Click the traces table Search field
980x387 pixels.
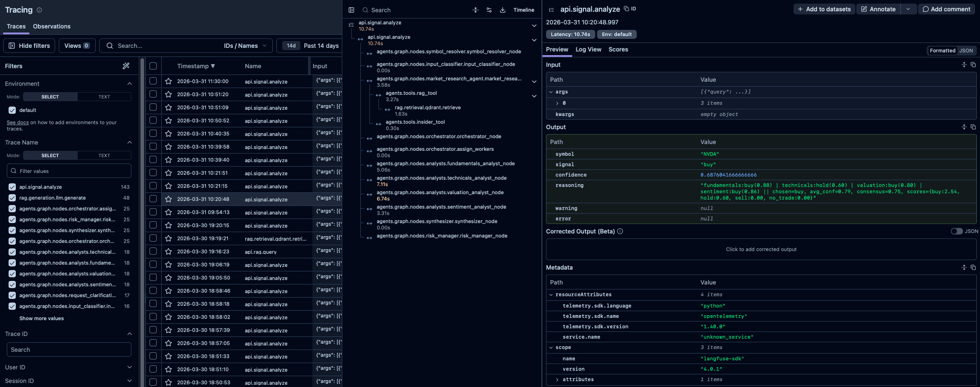(x=163, y=46)
